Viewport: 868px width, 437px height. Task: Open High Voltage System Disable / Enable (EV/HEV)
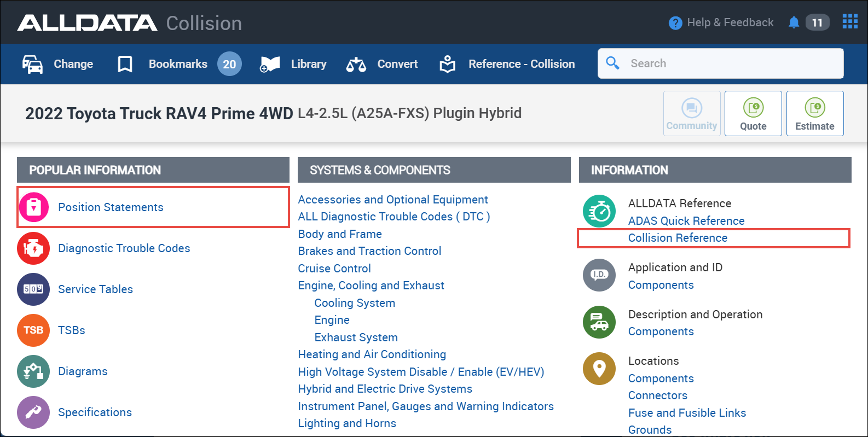[x=421, y=372]
